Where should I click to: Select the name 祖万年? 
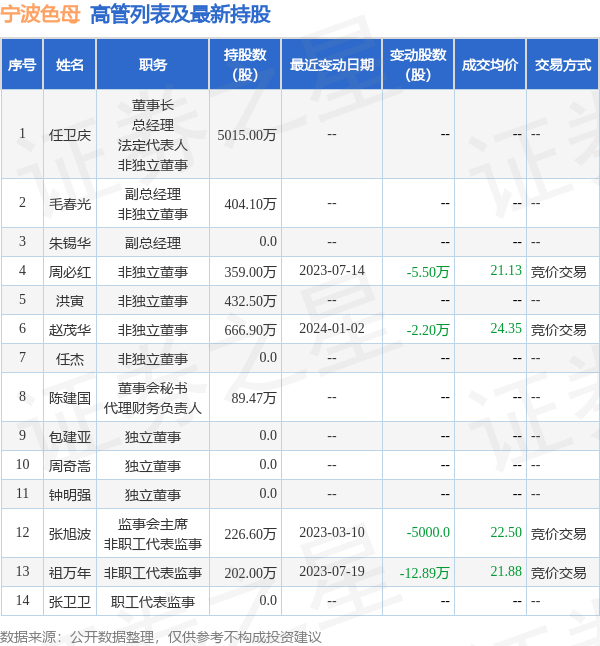click(70, 573)
